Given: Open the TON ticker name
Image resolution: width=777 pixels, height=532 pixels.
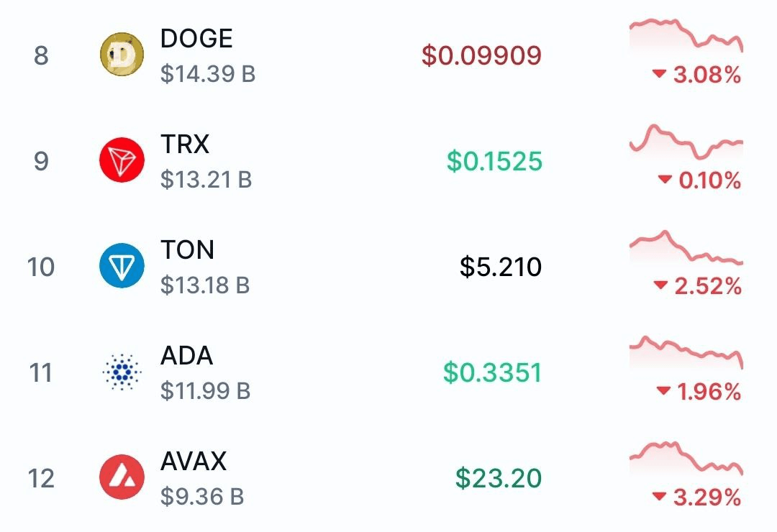Looking at the screenshot, I should tap(187, 249).
